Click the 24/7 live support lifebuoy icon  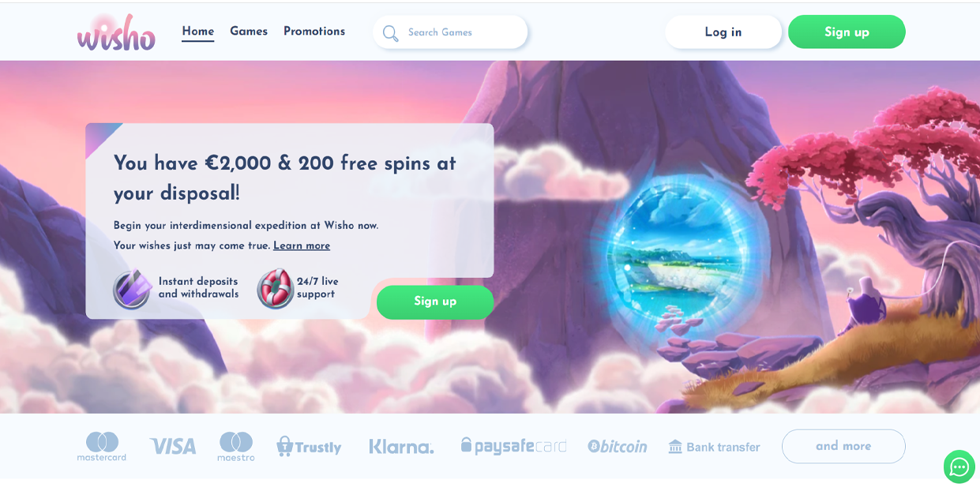tap(276, 289)
